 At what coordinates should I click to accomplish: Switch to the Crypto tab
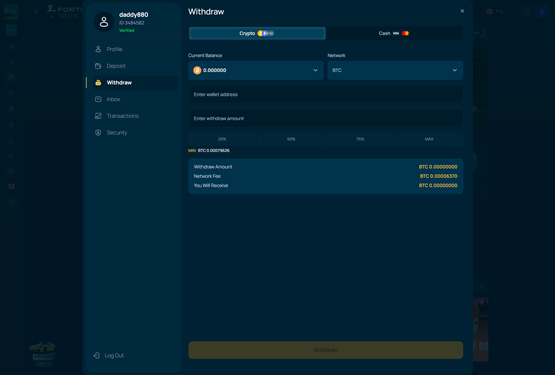pos(257,33)
